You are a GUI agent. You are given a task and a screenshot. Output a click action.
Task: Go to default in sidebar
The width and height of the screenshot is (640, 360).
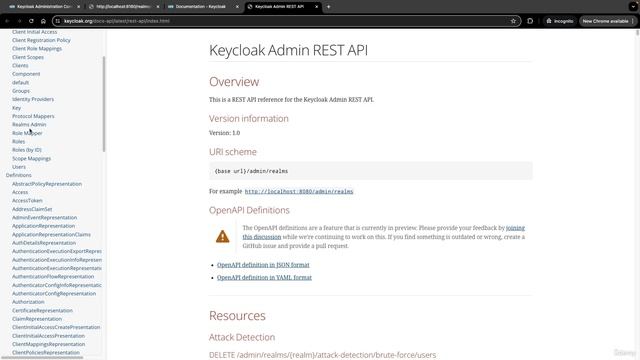20,82
